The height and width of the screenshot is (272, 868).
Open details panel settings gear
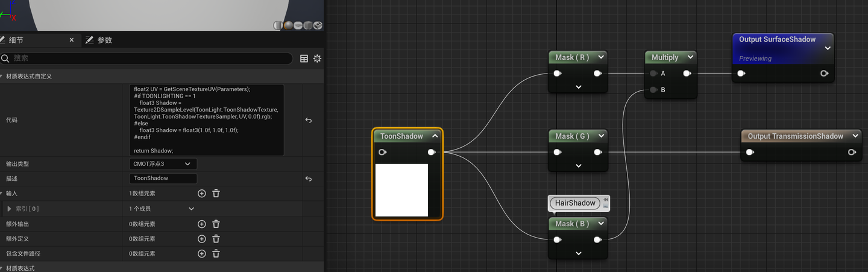(x=317, y=59)
